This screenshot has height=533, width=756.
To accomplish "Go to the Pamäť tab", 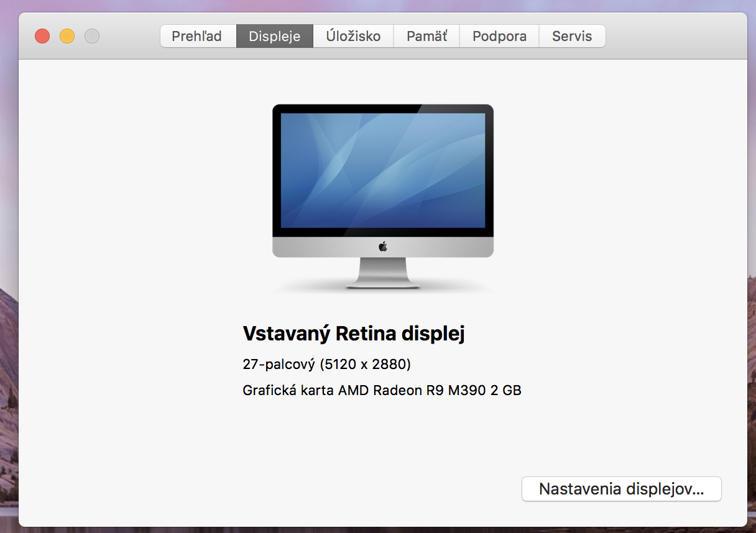I will tap(426, 36).
